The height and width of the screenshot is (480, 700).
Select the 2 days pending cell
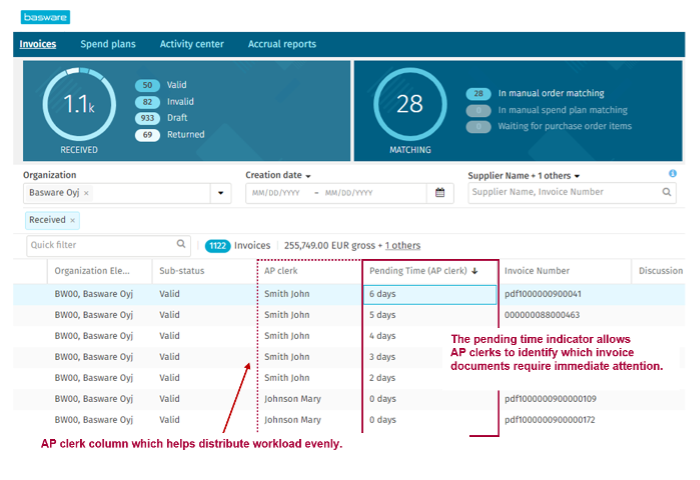pos(383,378)
